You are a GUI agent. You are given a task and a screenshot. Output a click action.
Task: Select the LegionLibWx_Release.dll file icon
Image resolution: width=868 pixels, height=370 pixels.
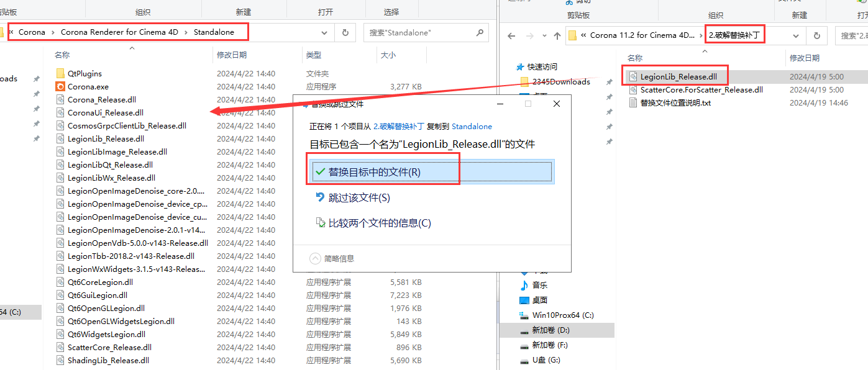pos(60,178)
